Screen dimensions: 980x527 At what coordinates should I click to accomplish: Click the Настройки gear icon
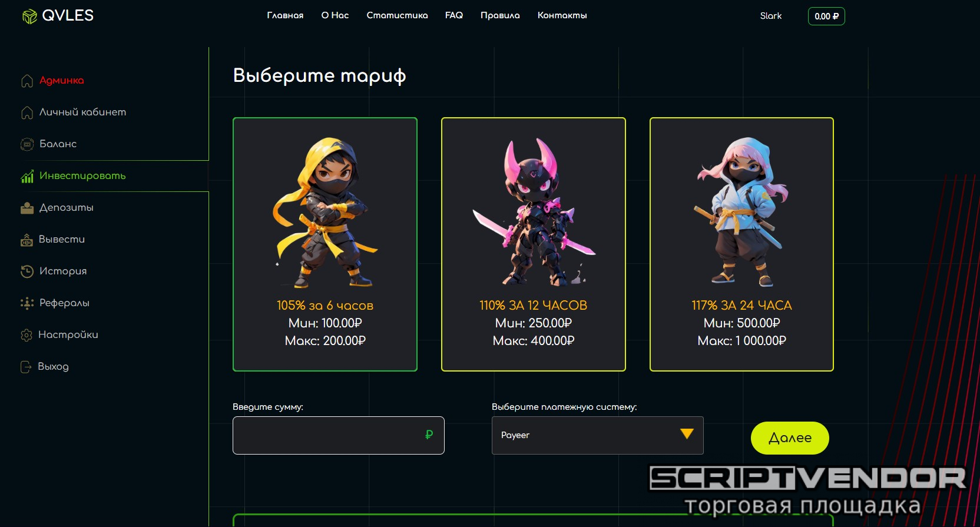coord(27,335)
